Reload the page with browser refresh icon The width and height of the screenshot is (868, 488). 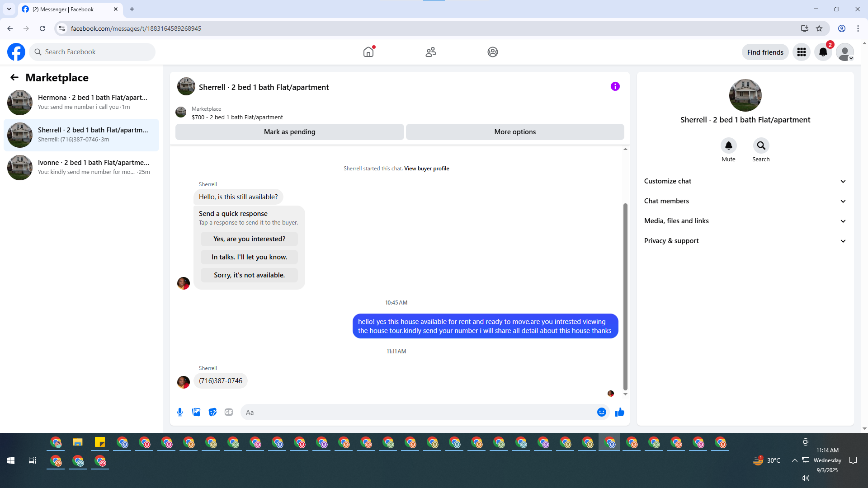(x=42, y=28)
